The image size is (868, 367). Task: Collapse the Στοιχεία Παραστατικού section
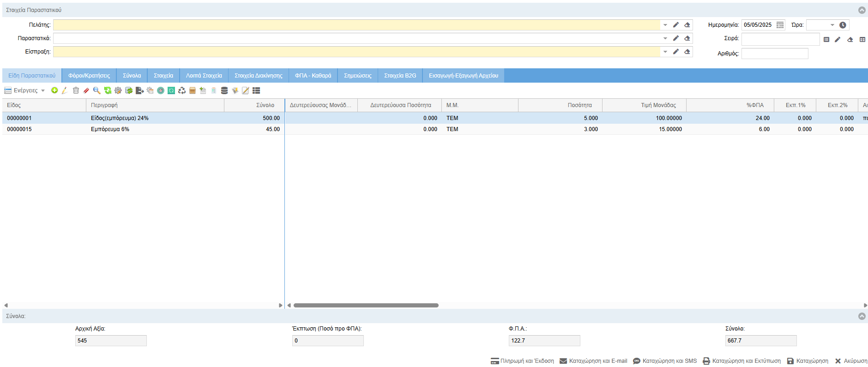pos(862,10)
